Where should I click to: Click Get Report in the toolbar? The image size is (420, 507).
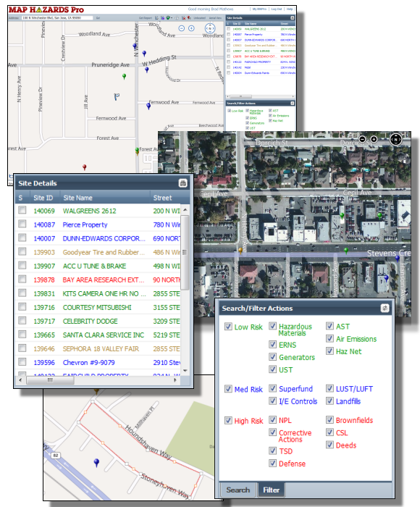(x=146, y=18)
